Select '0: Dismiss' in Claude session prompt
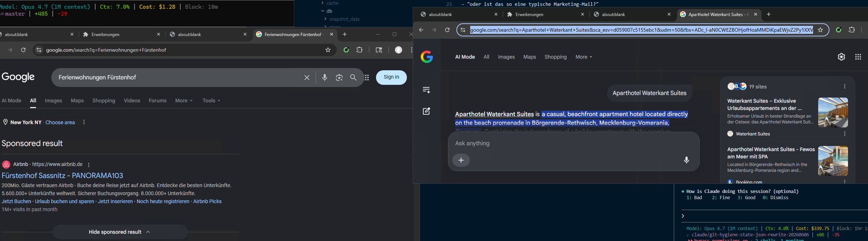 pyautogui.click(x=776, y=198)
